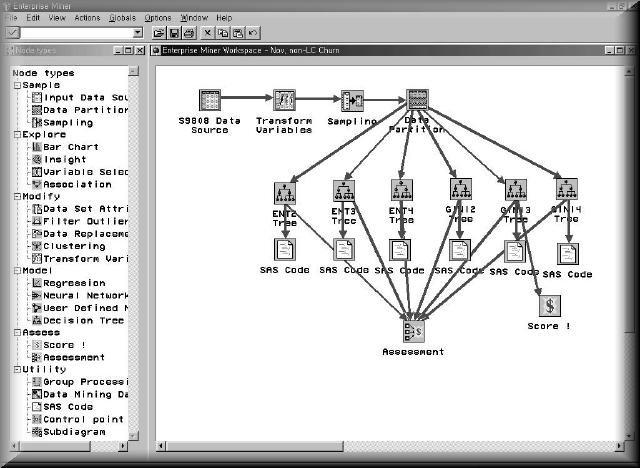The height and width of the screenshot is (468, 640).
Task: Collapse the Sample group in node types
Action: point(17,85)
